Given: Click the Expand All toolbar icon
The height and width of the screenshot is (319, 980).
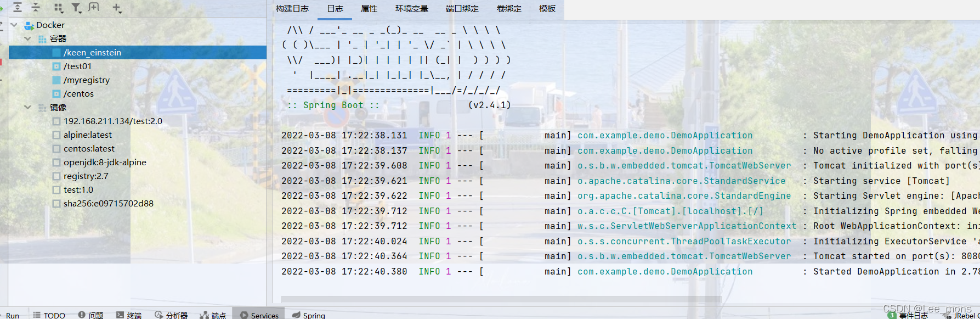Looking at the screenshot, I should (x=18, y=7).
